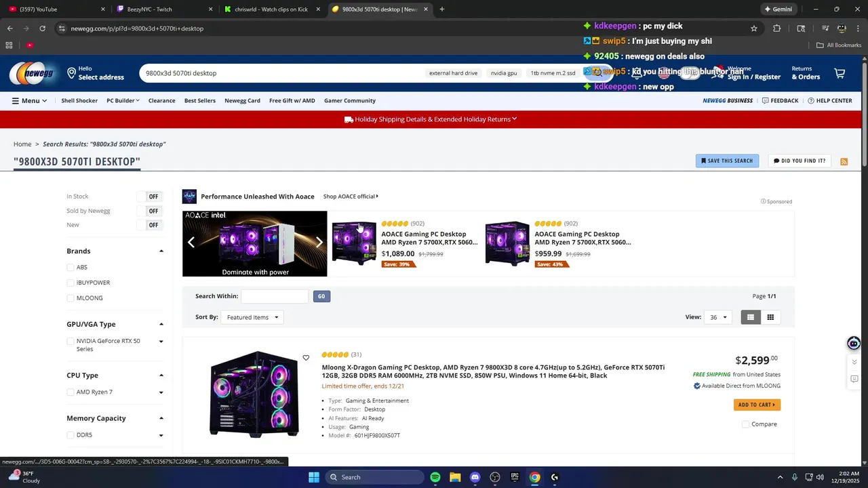Click the GO search-within button
The image size is (868, 488).
point(321,296)
